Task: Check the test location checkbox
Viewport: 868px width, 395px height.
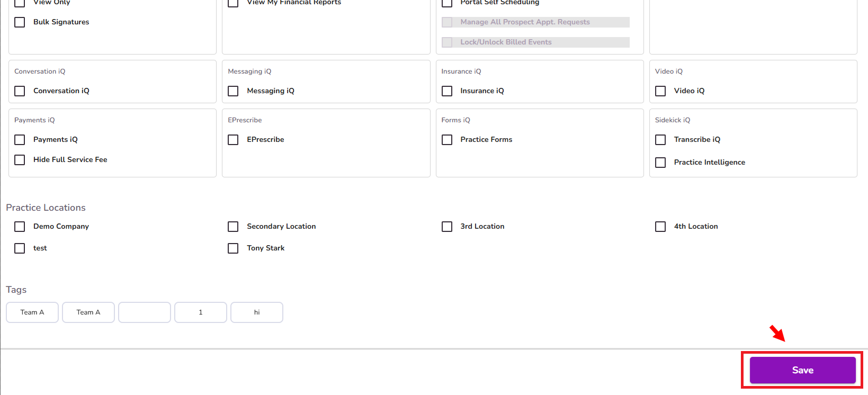Action: pos(20,248)
